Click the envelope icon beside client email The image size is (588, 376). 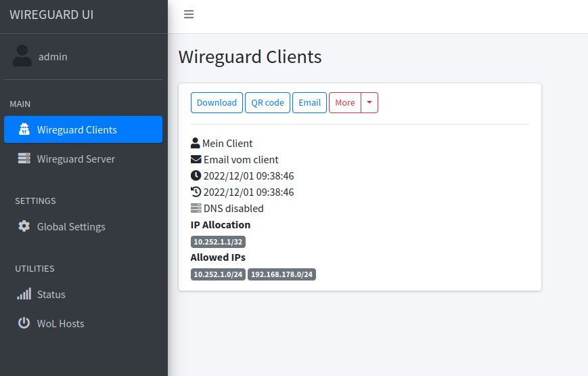point(196,160)
